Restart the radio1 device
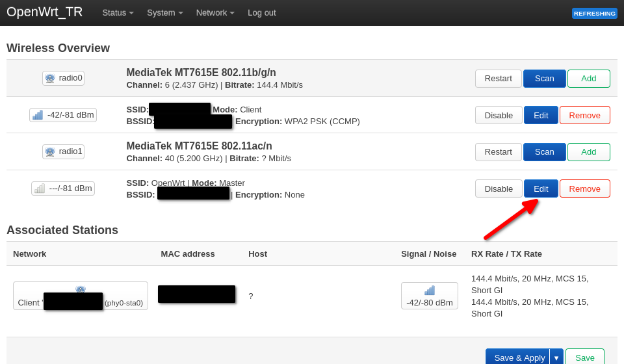The image size is (624, 364). click(x=499, y=152)
